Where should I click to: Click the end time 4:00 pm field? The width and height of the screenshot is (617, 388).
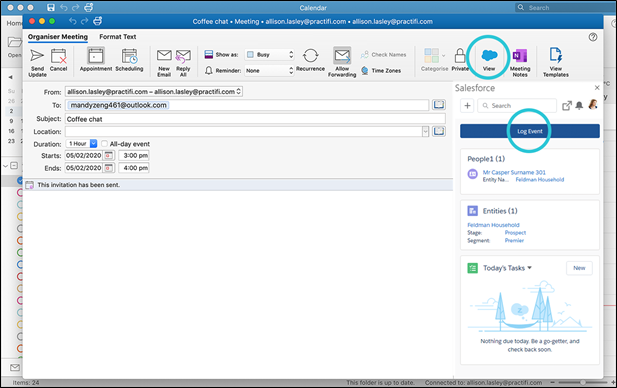coord(134,168)
